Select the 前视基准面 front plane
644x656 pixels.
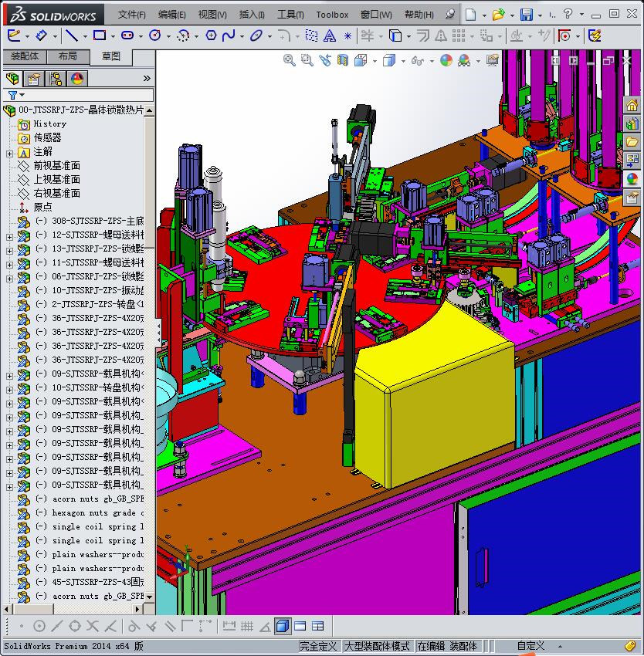[56, 166]
